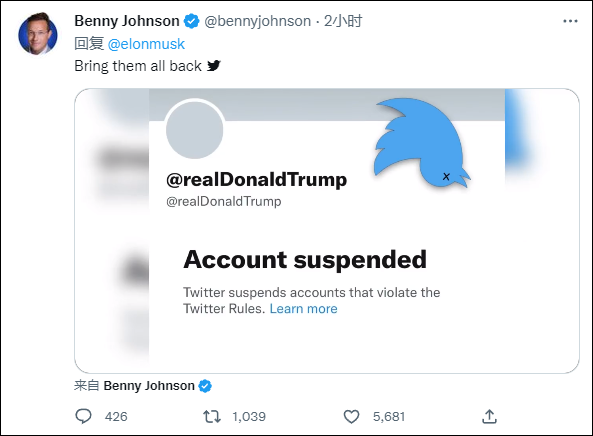Open the suspended account image card
Viewport: 593px width, 436px height.
[x=327, y=231]
